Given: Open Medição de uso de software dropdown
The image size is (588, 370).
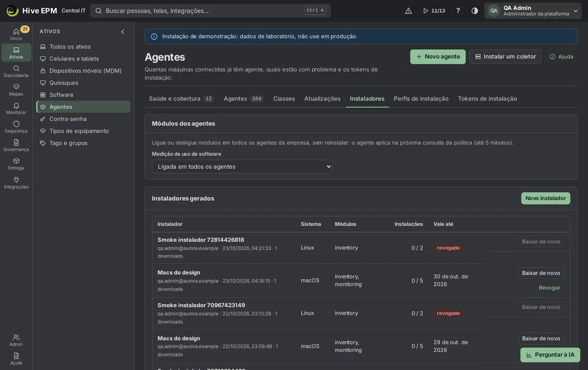Looking at the screenshot, I should (242, 166).
